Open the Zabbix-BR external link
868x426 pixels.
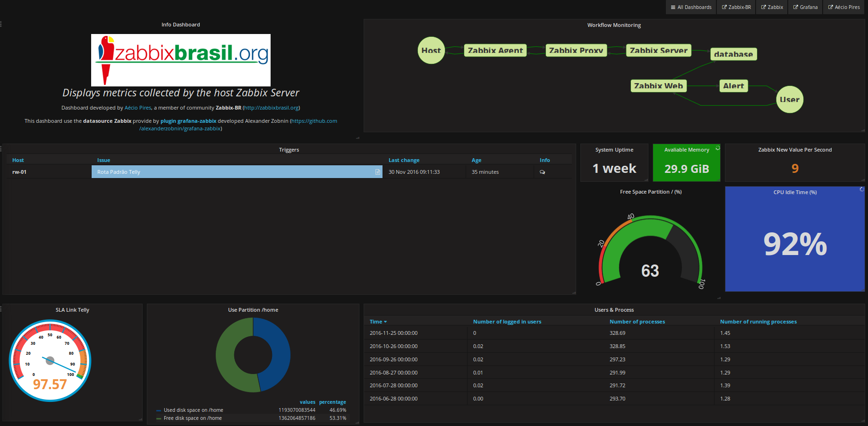click(736, 7)
